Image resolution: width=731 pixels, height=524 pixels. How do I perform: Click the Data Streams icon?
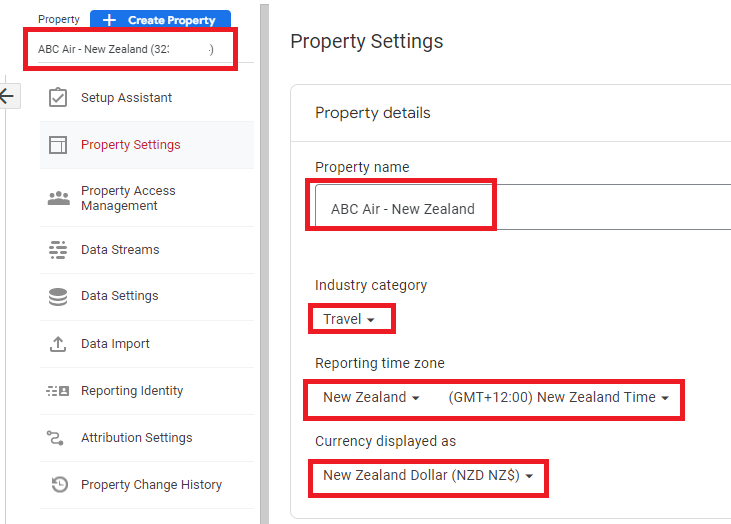click(58, 250)
